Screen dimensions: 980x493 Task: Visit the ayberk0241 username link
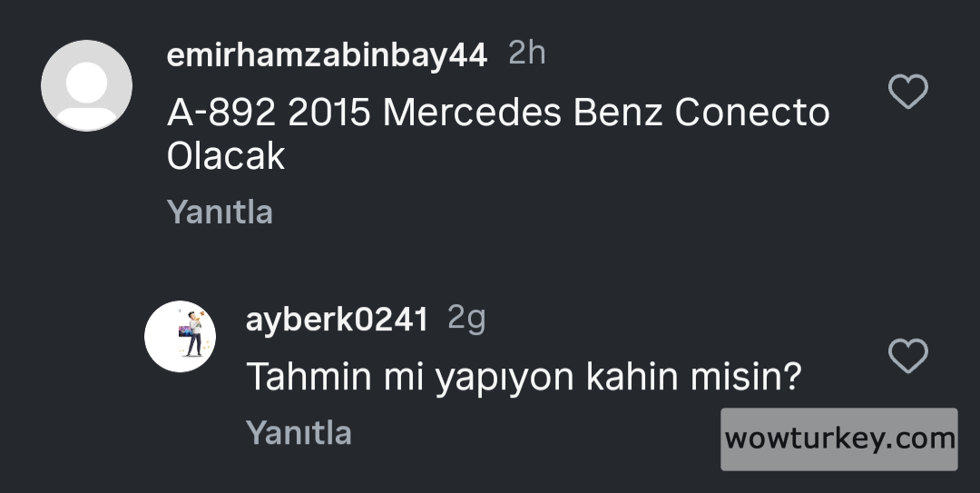(337, 320)
